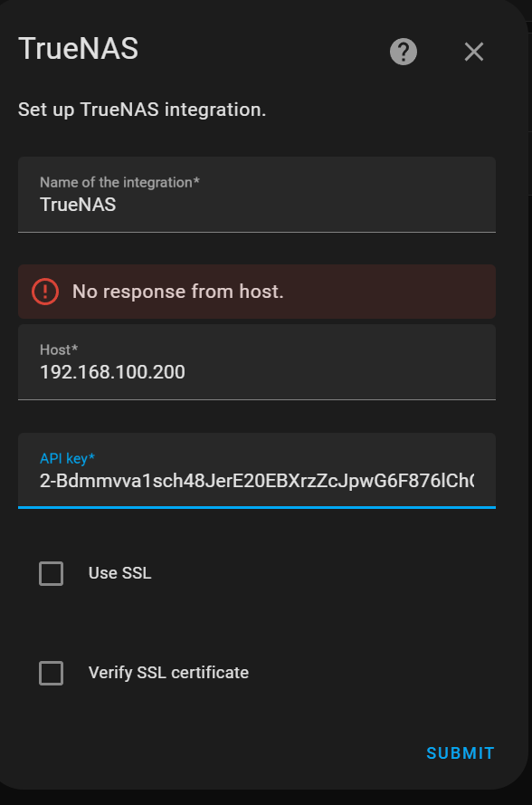Enable the Use SSL checkbox
The width and height of the screenshot is (532, 805).
pyautogui.click(x=52, y=573)
